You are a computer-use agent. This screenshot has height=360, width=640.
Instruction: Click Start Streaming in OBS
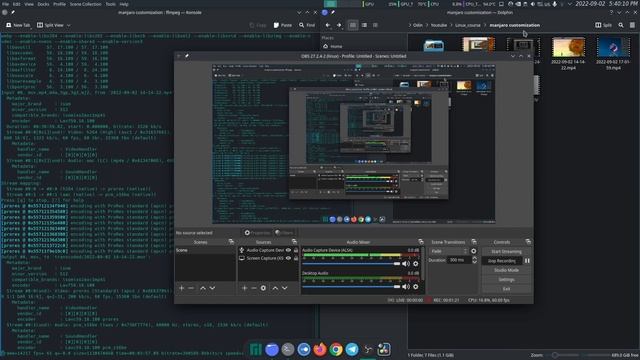click(506, 251)
